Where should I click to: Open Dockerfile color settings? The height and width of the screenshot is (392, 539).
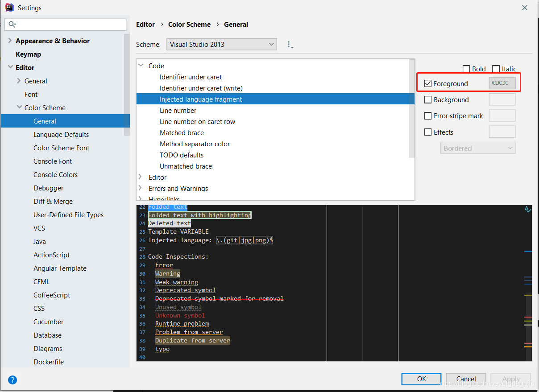[49, 362]
